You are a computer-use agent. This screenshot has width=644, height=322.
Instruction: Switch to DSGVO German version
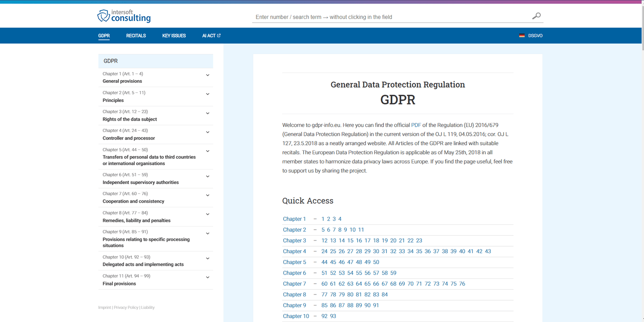coord(535,36)
